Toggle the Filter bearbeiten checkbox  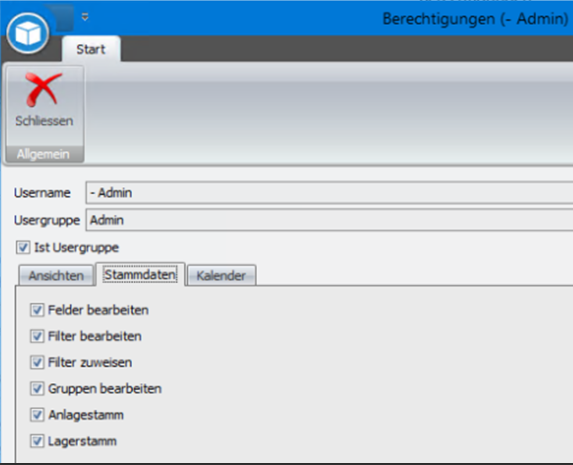(x=37, y=336)
